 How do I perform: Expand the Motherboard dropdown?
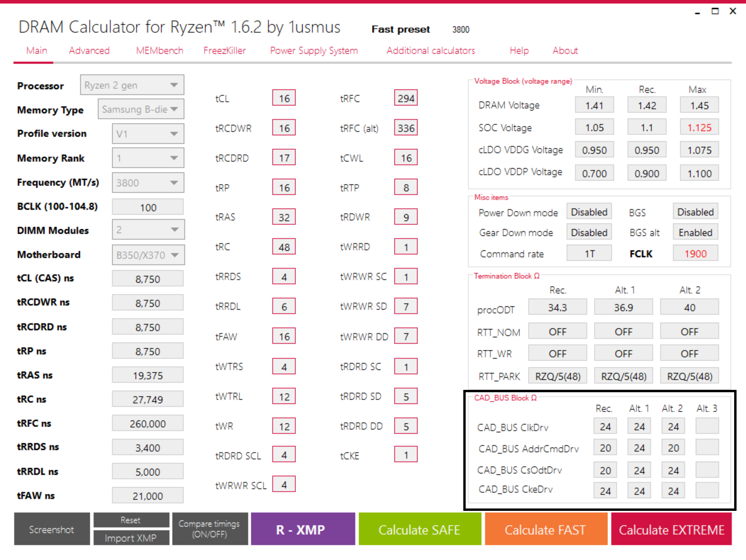pos(148,255)
